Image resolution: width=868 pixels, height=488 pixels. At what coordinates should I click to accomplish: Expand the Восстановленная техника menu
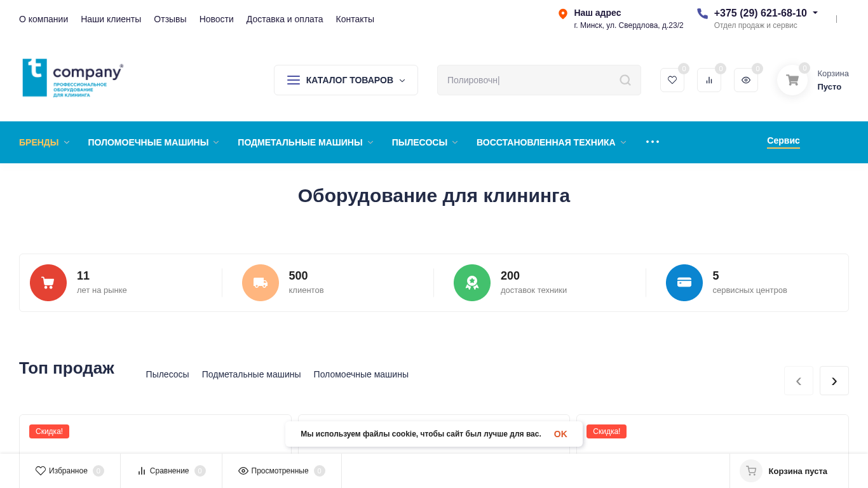(x=552, y=142)
